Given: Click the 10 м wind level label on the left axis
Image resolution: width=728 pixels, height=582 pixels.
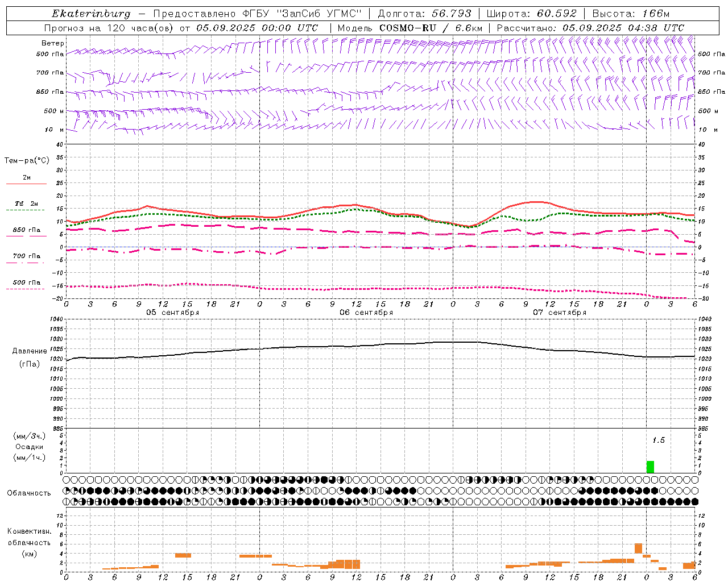Looking at the screenshot, I should (x=54, y=130).
